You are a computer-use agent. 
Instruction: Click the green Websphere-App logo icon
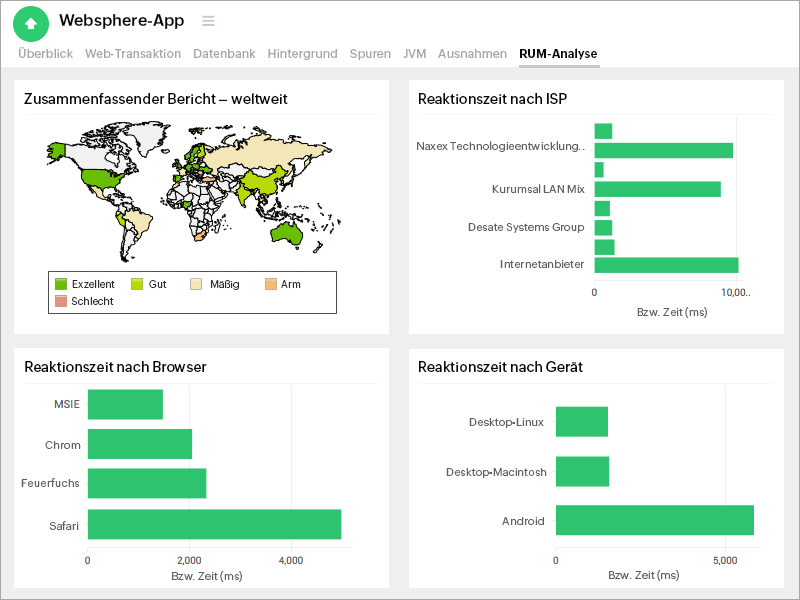pos(30,22)
